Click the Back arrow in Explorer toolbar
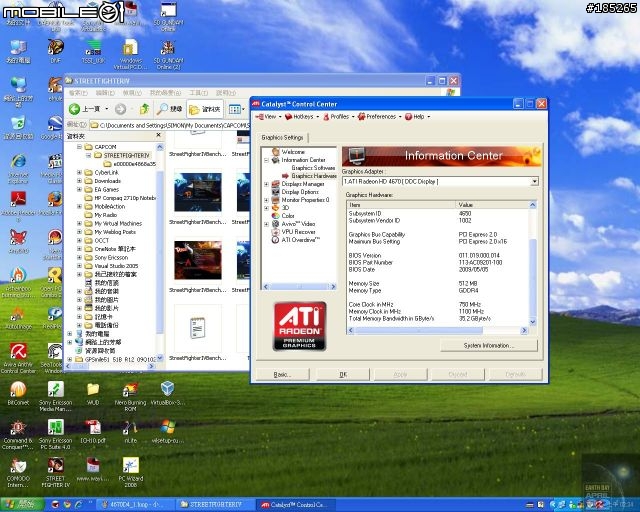Screen dimensions: 640x512 (x=74, y=109)
